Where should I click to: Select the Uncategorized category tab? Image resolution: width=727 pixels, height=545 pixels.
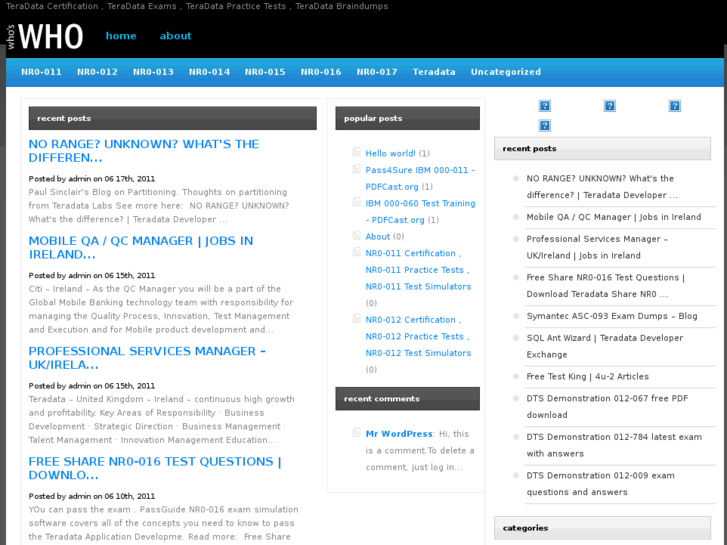(x=506, y=72)
